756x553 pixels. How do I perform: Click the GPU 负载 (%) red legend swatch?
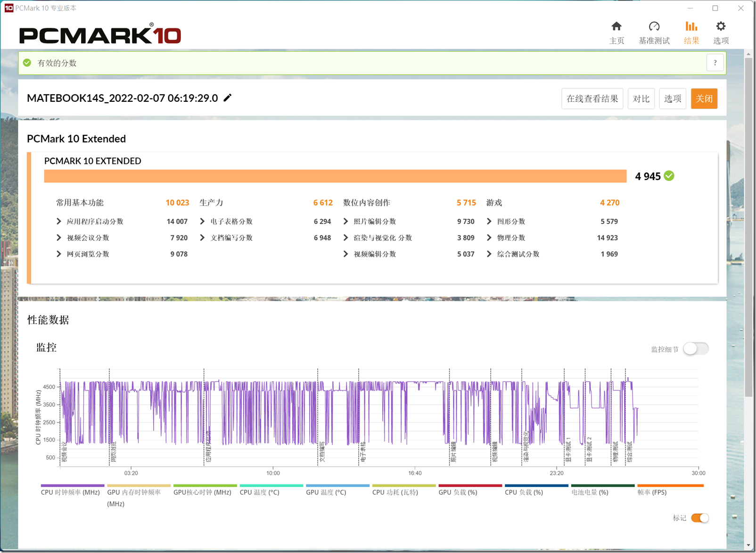(x=470, y=486)
